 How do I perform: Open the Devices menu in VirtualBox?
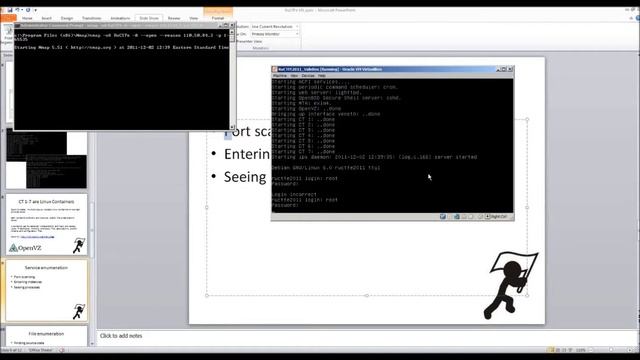(x=308, y=76)
